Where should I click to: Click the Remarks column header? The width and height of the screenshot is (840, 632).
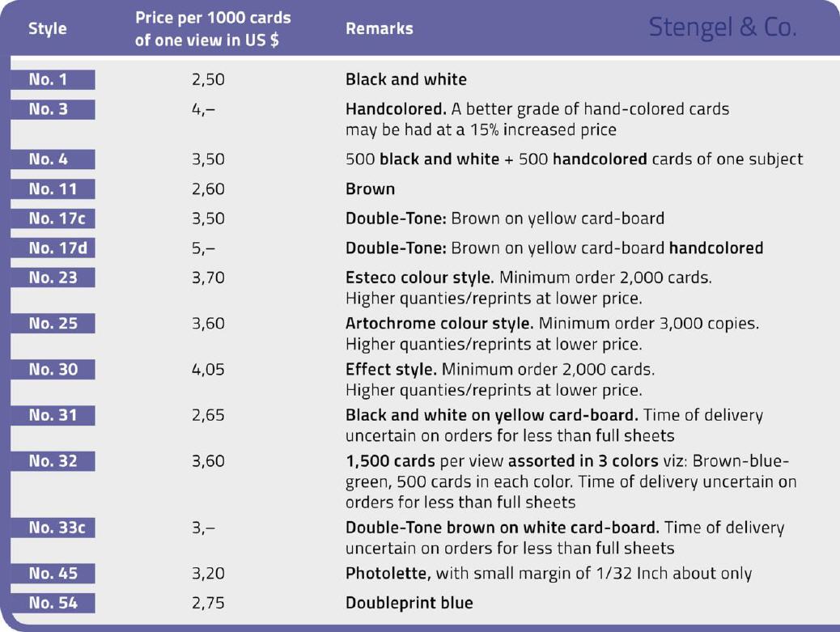pos(379,29)
